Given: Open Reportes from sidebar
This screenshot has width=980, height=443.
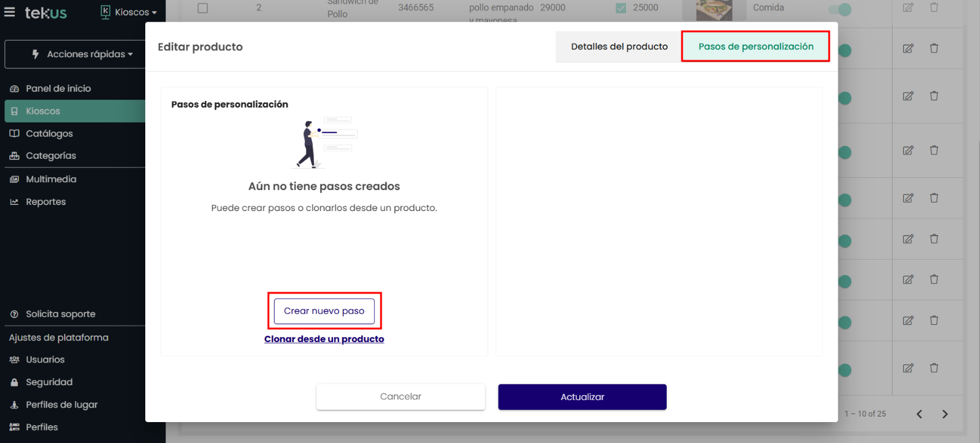Looking at the screenshot, I should (x=46, y=202).
